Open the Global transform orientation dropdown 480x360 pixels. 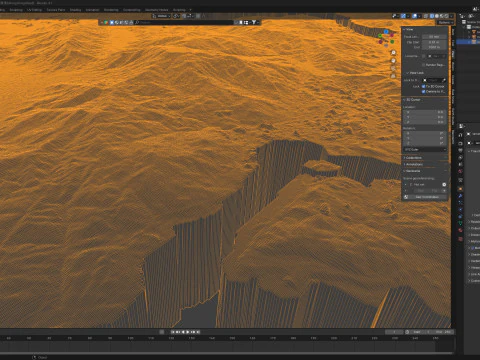[161, 16]
